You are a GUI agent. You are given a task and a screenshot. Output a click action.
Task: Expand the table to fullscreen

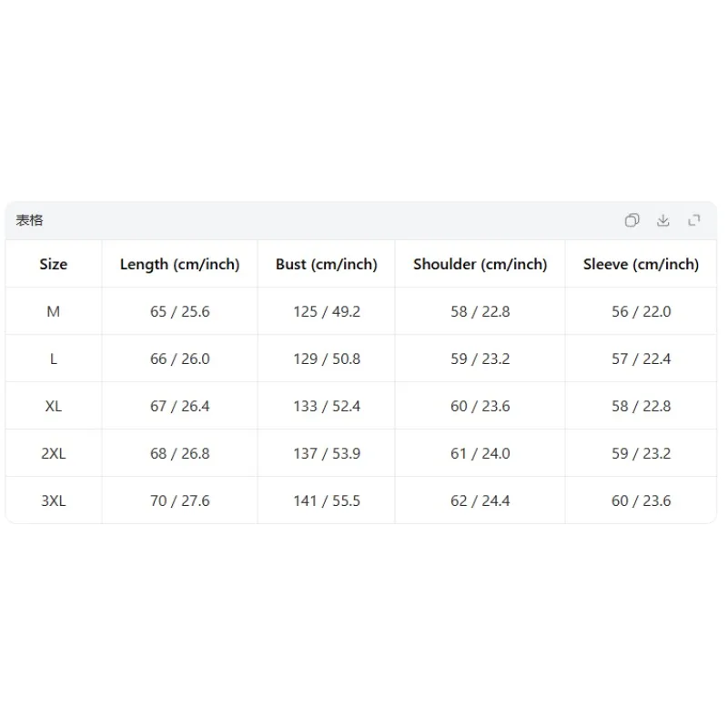coord(694,220)
